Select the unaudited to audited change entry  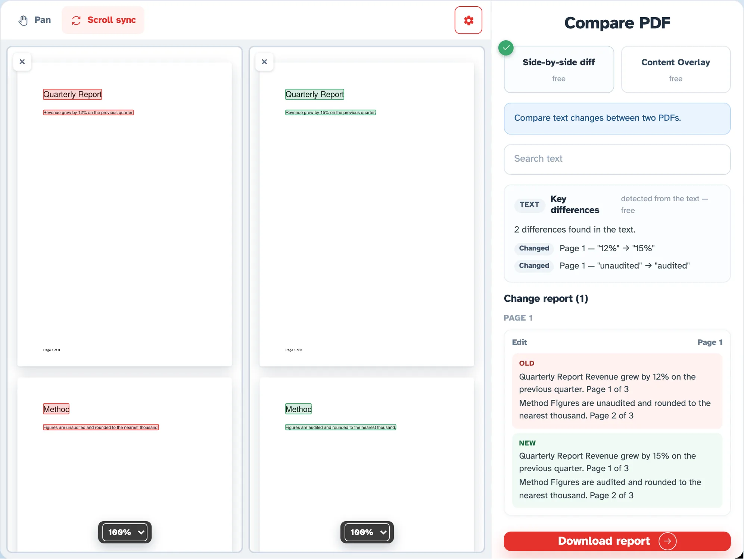(x=602, y=266)
